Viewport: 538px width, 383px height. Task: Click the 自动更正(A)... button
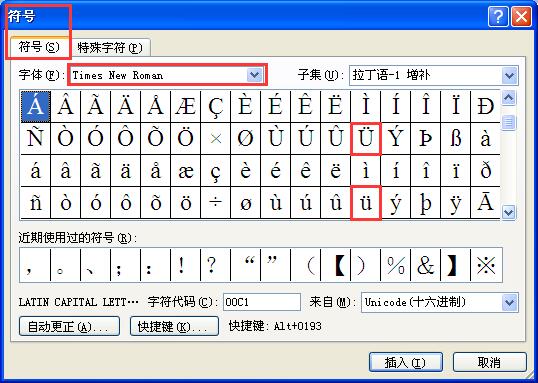69,326
